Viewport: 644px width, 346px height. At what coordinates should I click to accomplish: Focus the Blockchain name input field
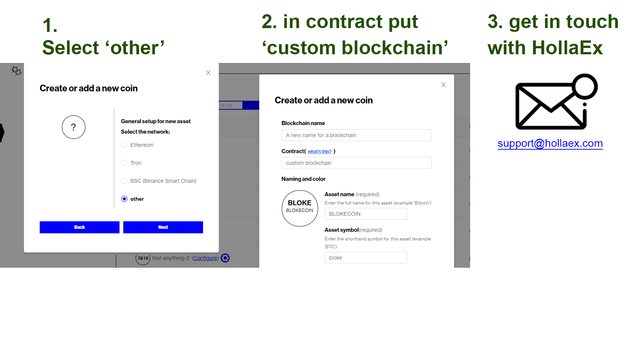(356, 135)
